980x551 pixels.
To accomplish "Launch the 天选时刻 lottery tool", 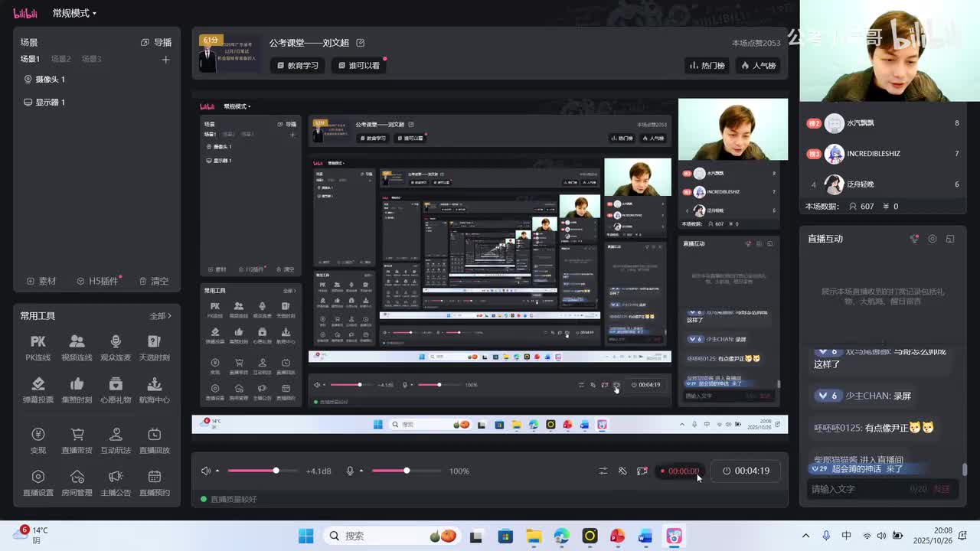I will click(155, 347).
